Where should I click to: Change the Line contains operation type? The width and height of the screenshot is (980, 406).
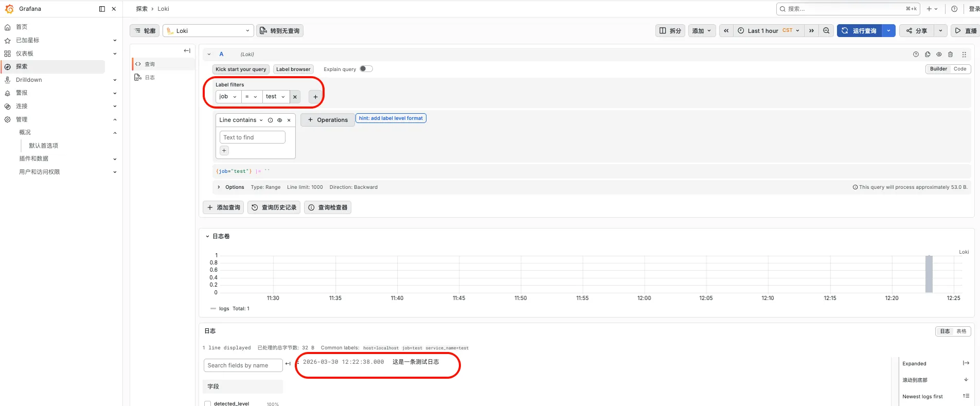point(241,120)
